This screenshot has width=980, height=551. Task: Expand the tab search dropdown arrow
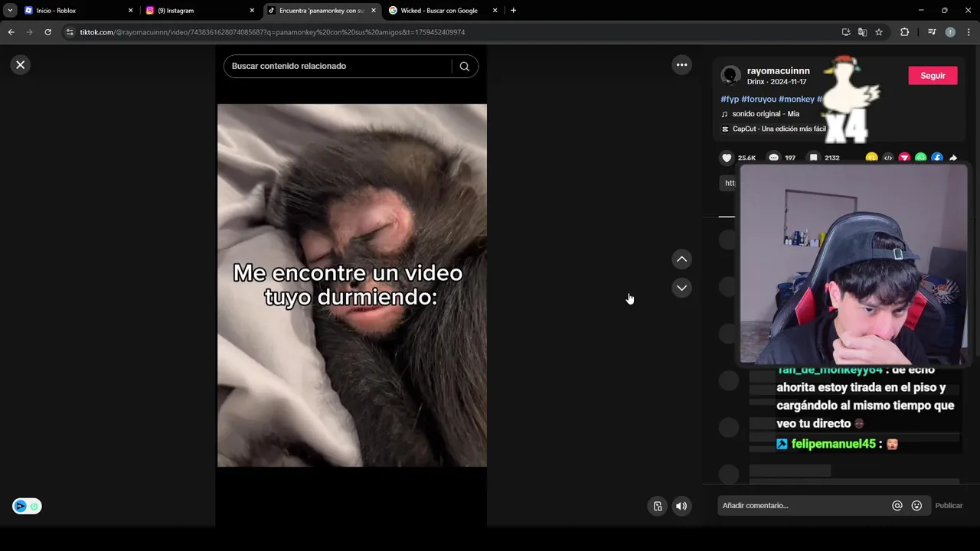tap(10, 11)
